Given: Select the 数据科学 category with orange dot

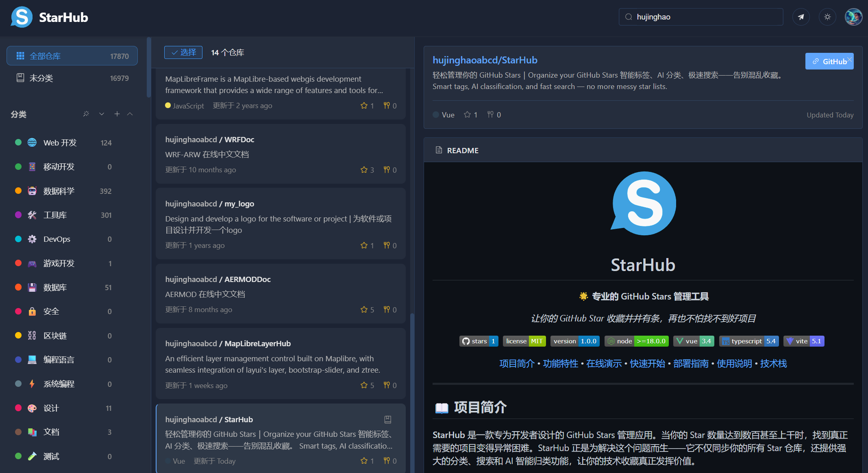Looking at the screenshot, I should click(x=59, y=191).
